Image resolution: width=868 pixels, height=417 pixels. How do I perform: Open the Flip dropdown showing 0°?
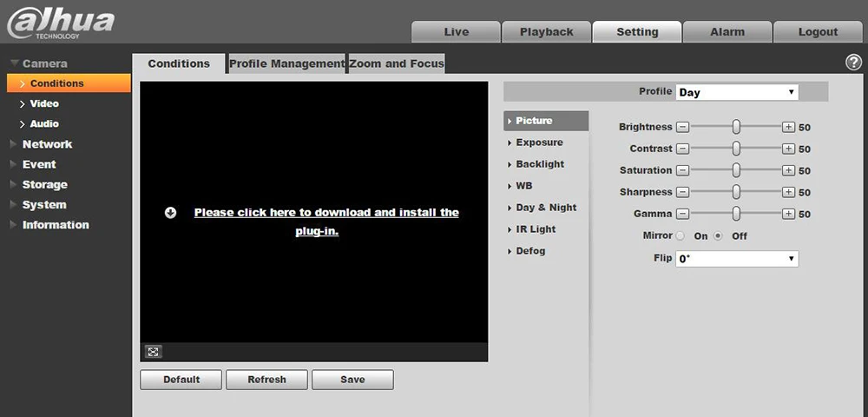coord(737,259)
